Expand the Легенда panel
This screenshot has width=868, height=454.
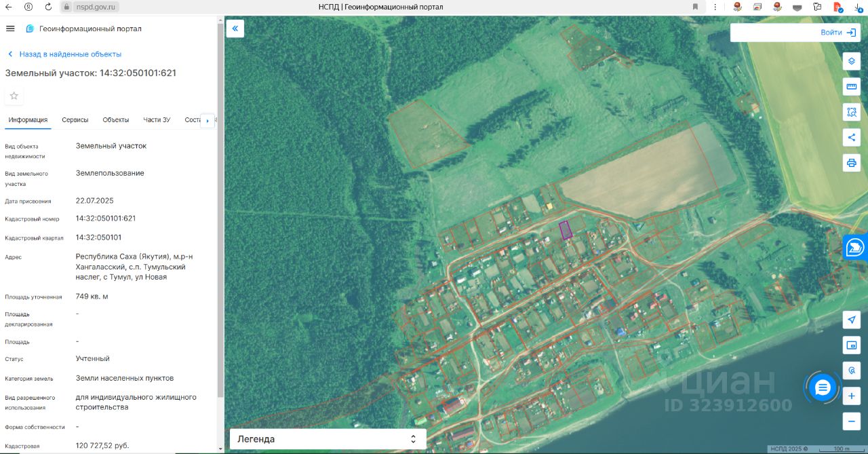coord(328,439)
